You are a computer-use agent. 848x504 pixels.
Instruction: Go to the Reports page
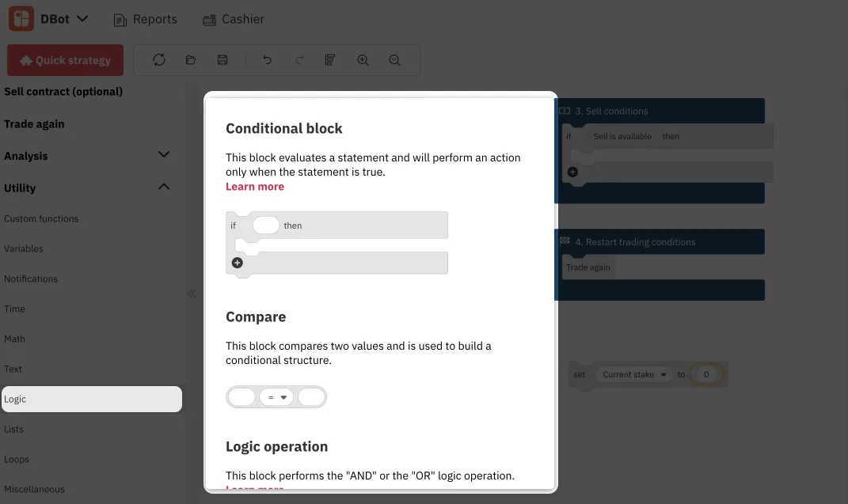(x=145, y=18)
